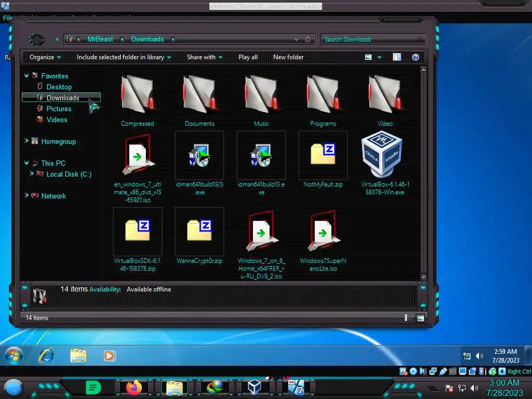Viewport: 532px width, 399px height.
Task: Expand the Network tree node
Action: [26, 195]
